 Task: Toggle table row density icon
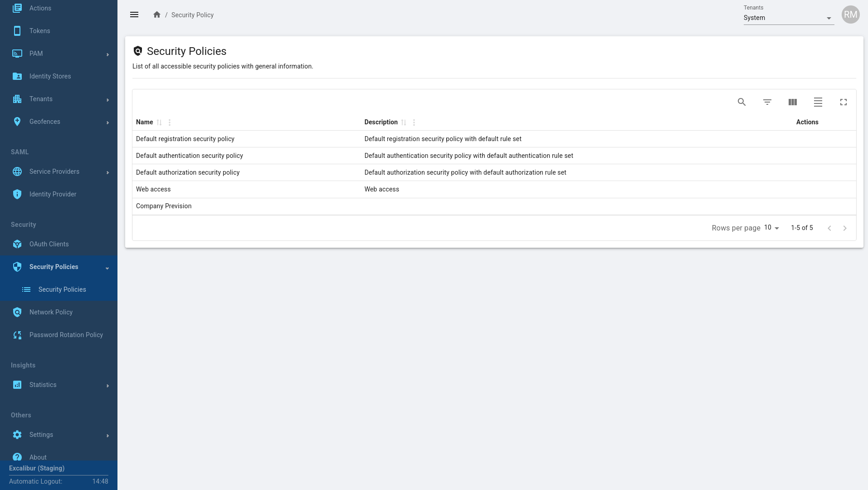[818, 102]
